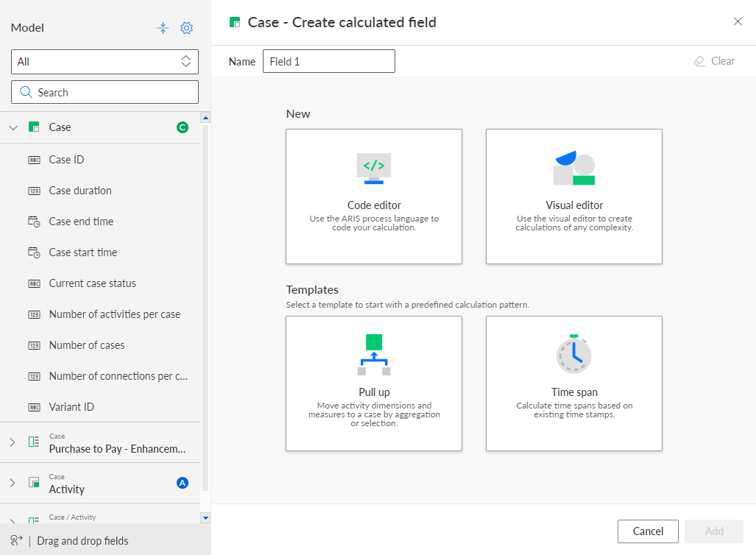Click the date-time icon beside Case start time
The height and width of the screenshot is (555, 756).
35,252
